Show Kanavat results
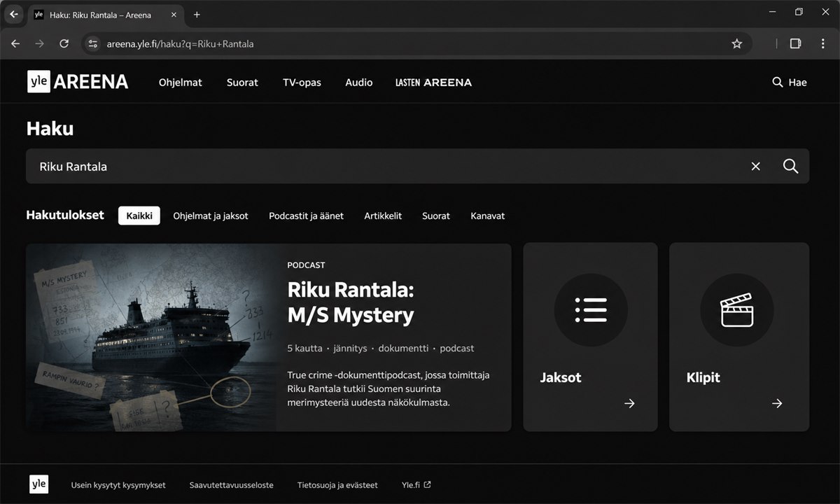The width and height of the screenshot is (840, 504). click(487, 216)
